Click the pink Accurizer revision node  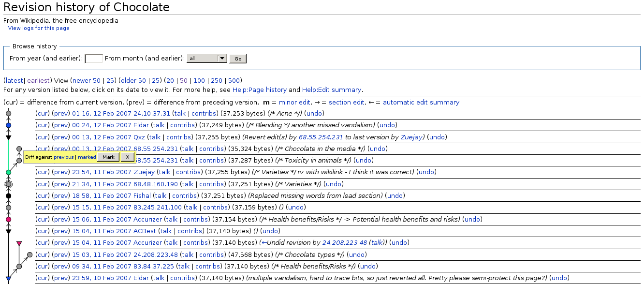[x=8, y=220]
